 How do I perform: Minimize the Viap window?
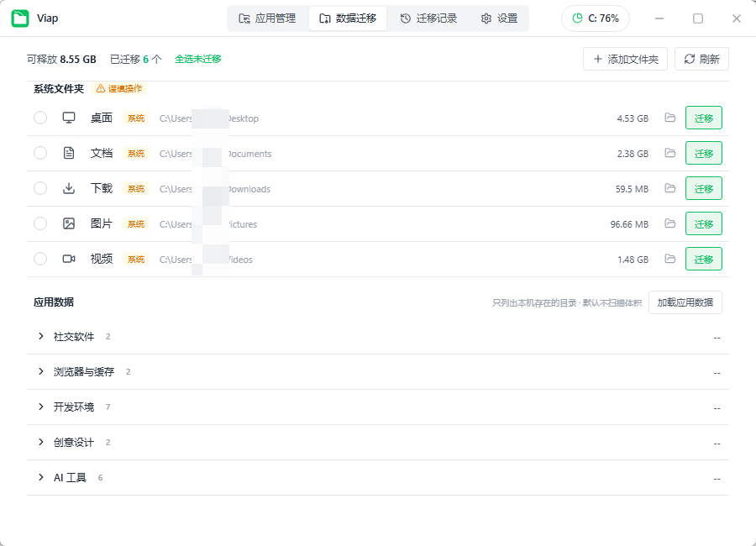pos(659,18)
